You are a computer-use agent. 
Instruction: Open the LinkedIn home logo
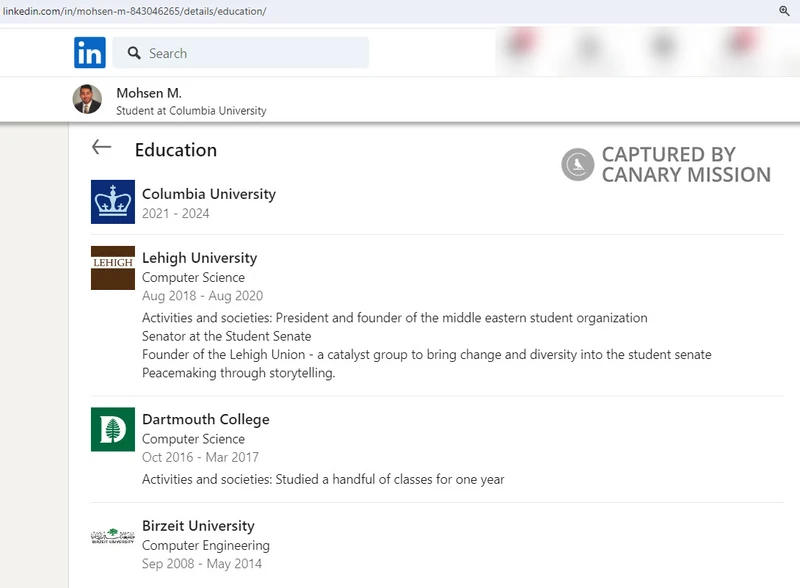[x=90, y=53]
